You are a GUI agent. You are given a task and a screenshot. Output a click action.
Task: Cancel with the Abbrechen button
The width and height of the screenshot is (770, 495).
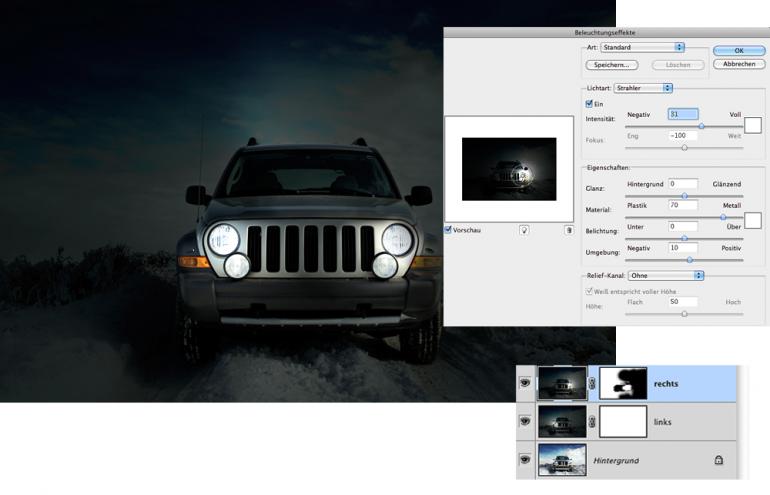click(x=739, y=64)
